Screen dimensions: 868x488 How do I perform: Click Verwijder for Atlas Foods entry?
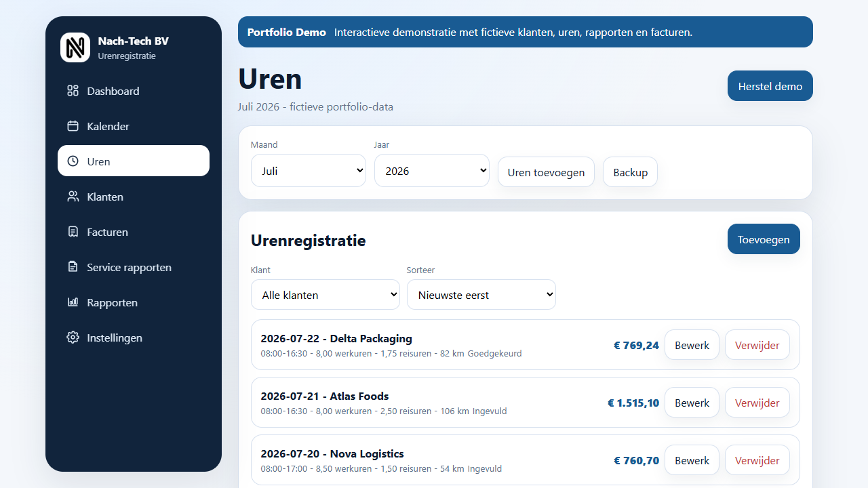click(757, 403)
